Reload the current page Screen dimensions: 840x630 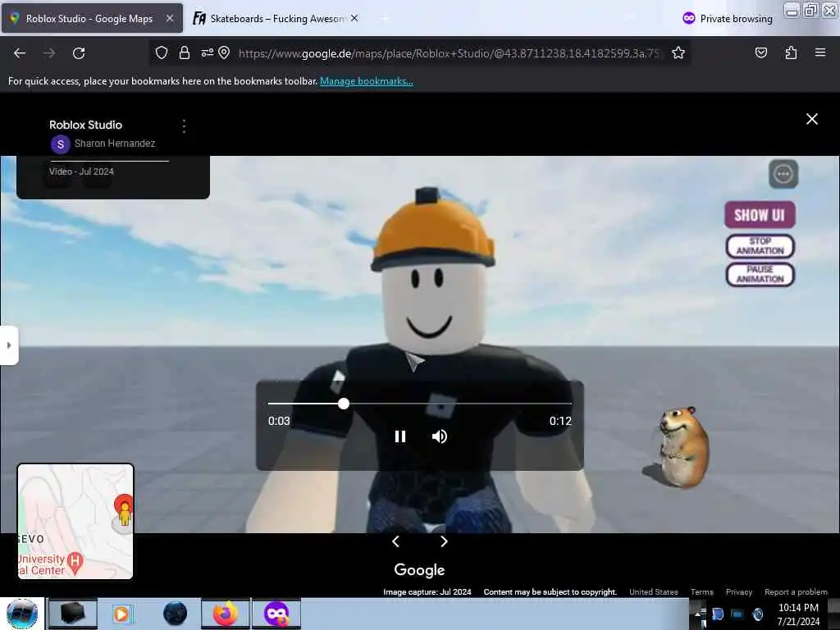pos(79,53)
